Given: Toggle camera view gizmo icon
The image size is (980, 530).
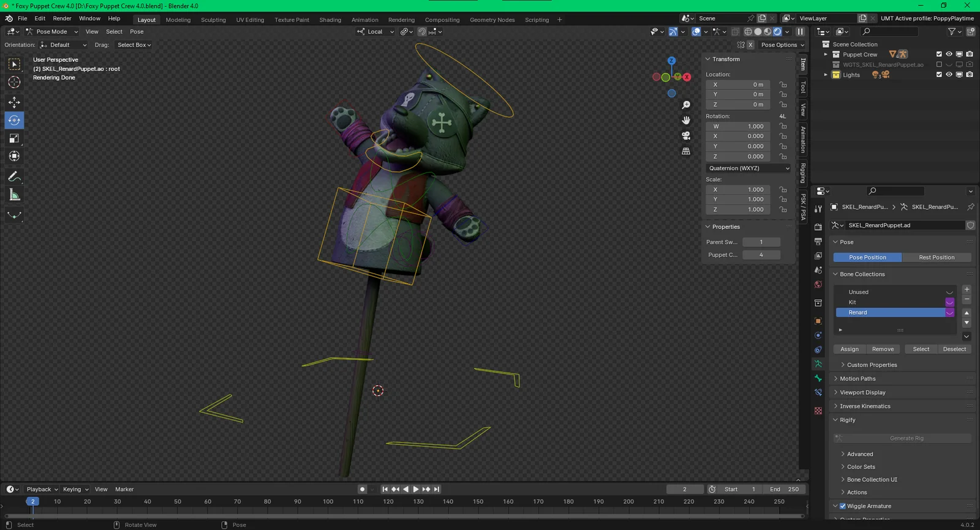Looking at the screenshot, I should click(x=686, y=135).
